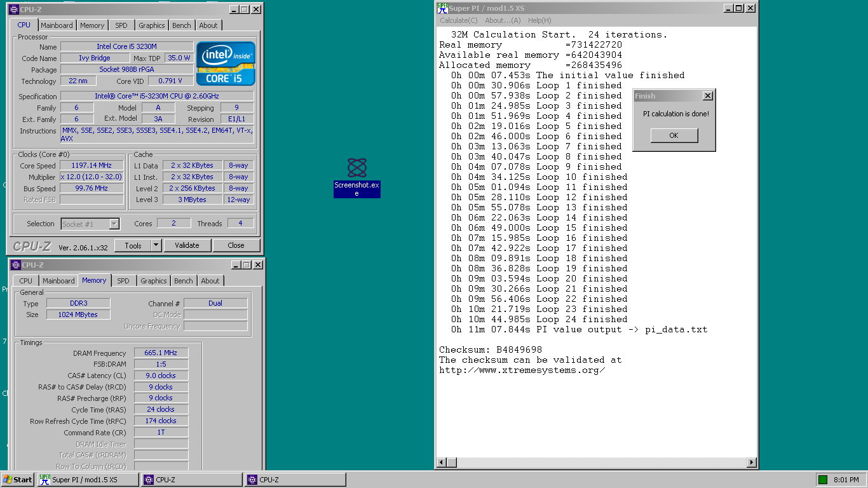
Task: Click the Core VID value 0.791 V
Action: click(x=171, y=81)
